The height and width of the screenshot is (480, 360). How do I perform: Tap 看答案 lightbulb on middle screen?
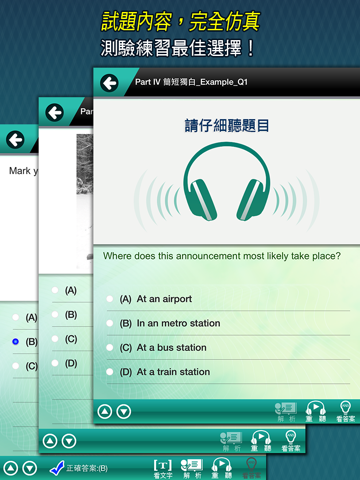click(291, 441)
